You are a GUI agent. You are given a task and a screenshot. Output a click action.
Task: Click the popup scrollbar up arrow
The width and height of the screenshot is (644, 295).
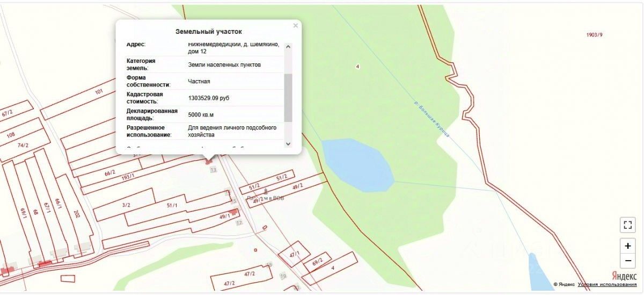[288, 47]
